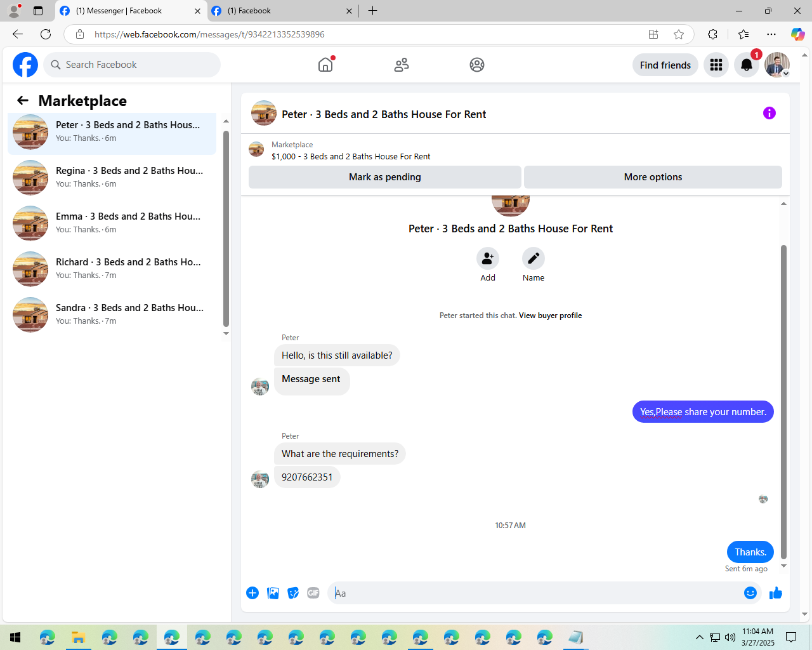View site information lock icon

pos(80,34)
